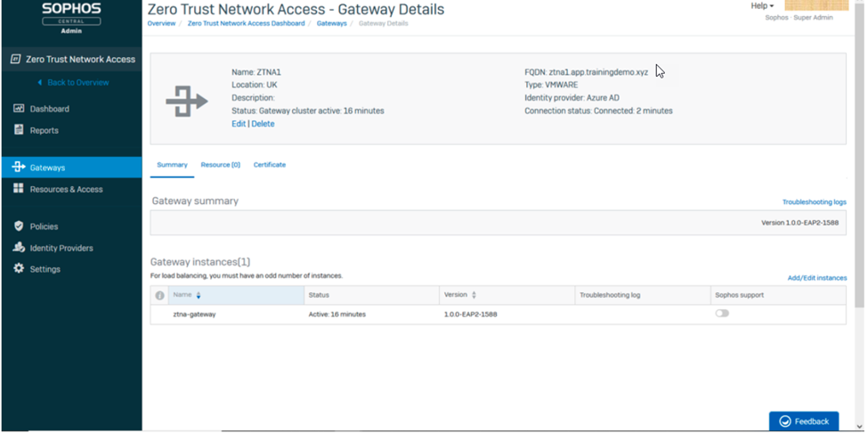Viewport: 868px width, 433px height.
Task: Click Zero Trust Network Access Dashboard breadcrumb
Action: tap(247, 23)
